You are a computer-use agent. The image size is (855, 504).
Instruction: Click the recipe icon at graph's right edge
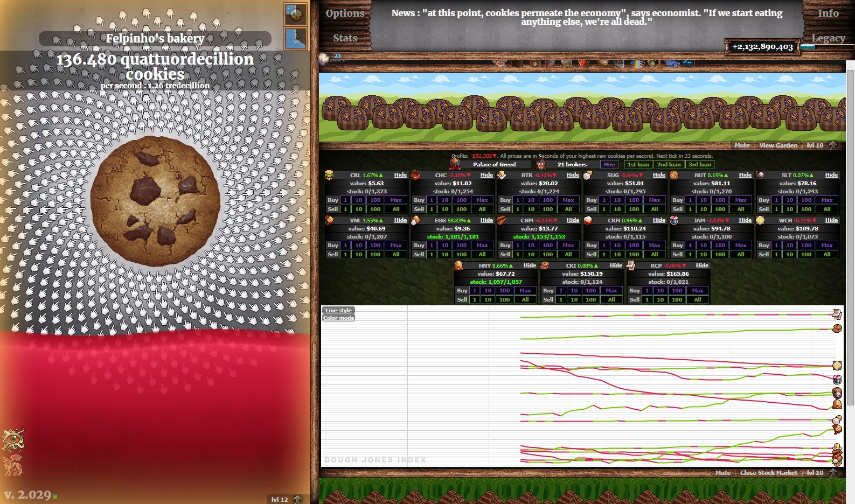tap(837, 314)
